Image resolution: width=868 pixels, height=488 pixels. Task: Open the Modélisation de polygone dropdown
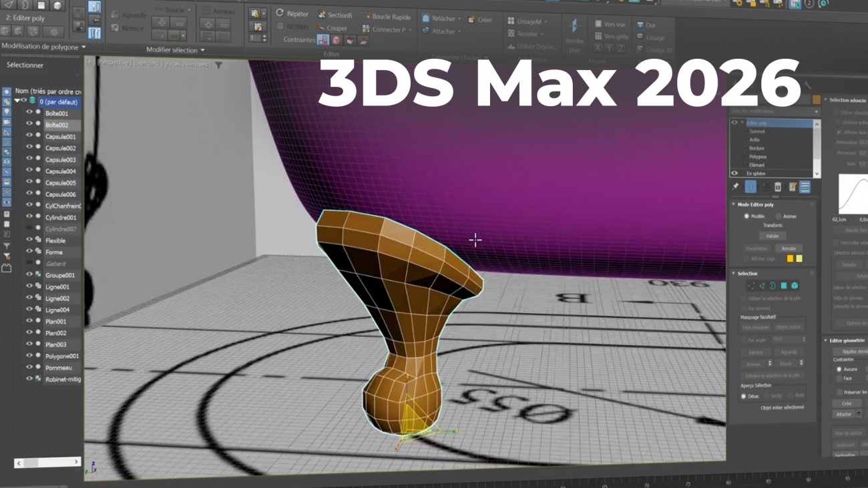[x=44, y=47]
